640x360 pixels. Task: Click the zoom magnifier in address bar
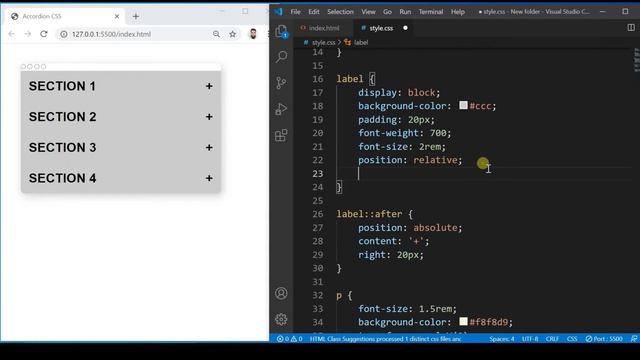pyautogui.click(x=216, y=34)
